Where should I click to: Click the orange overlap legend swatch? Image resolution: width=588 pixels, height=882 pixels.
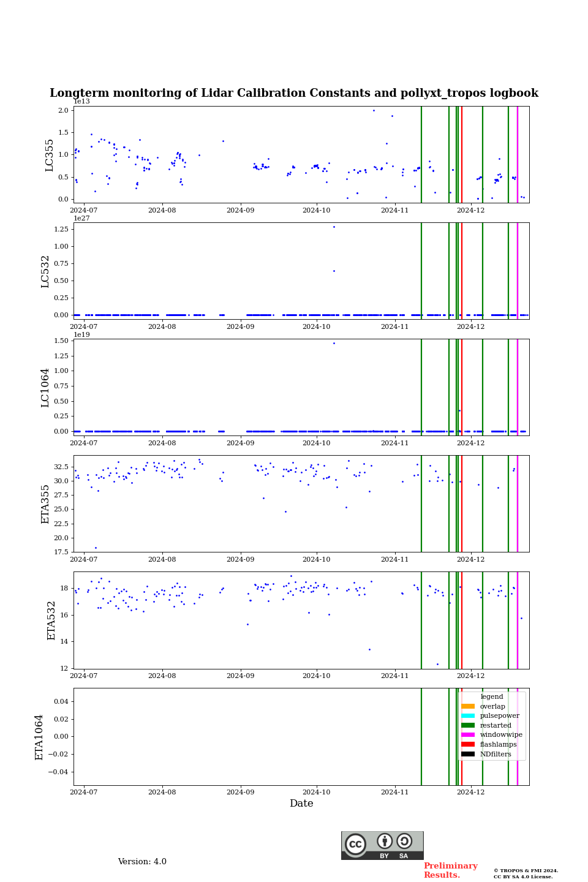(x=468, y=706)
